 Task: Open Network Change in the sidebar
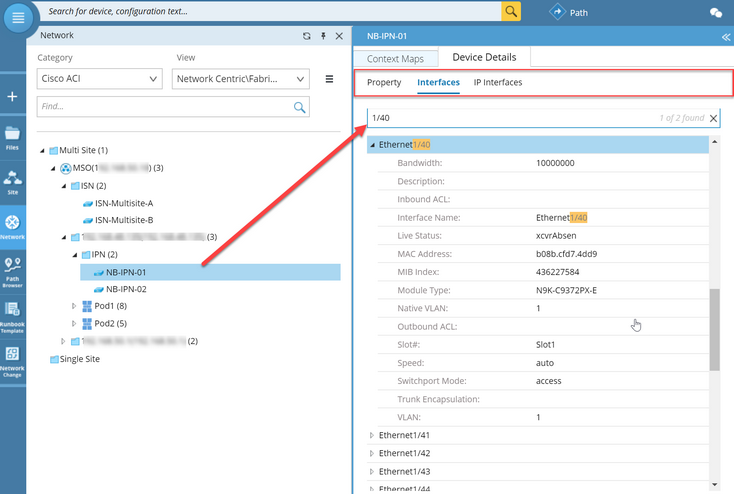(12, 360)
